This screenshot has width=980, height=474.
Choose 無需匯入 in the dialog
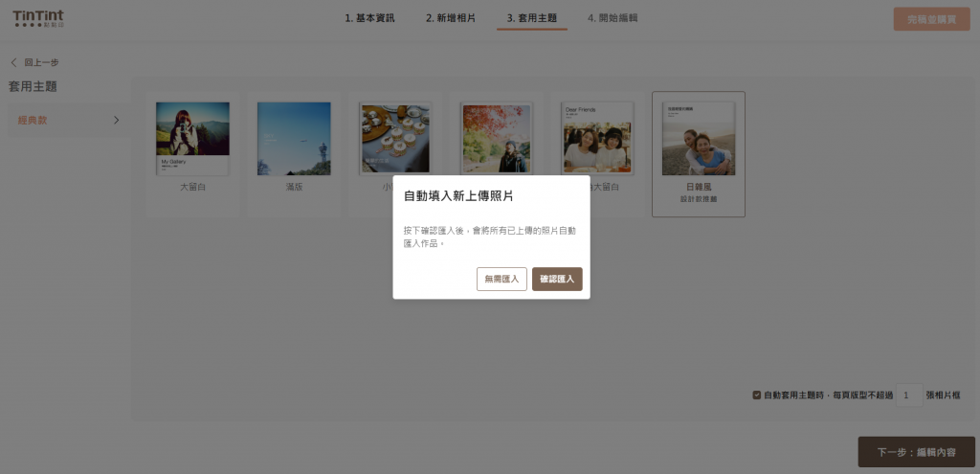click(x=501, y=279)
